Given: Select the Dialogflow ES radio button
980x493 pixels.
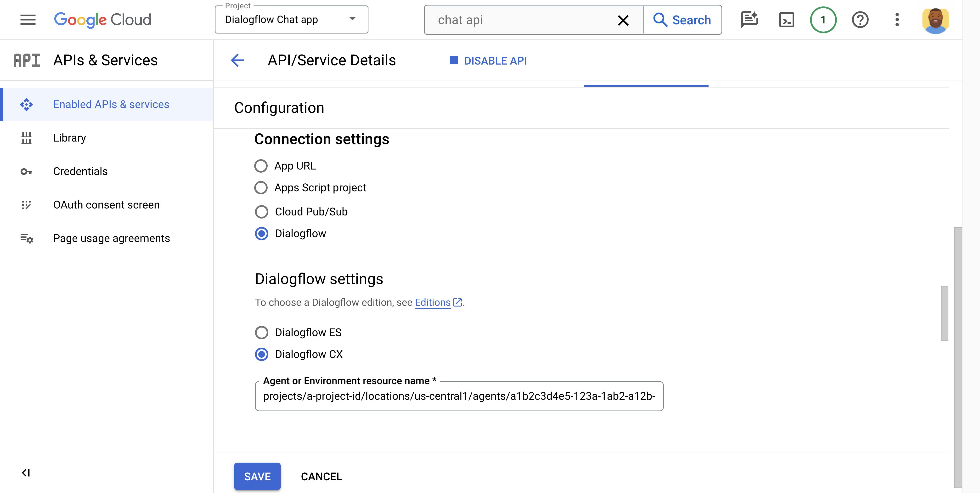Looking at the screenshot, I should point(262,332).
